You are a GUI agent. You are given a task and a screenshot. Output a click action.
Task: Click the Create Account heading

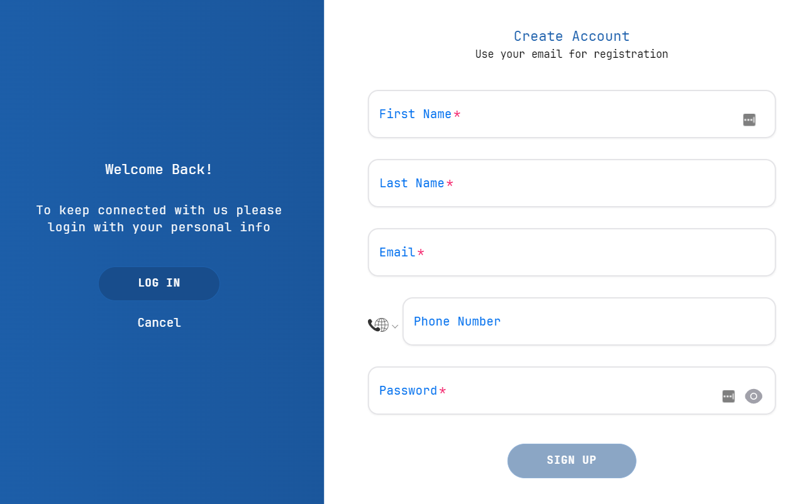point(572,36)
